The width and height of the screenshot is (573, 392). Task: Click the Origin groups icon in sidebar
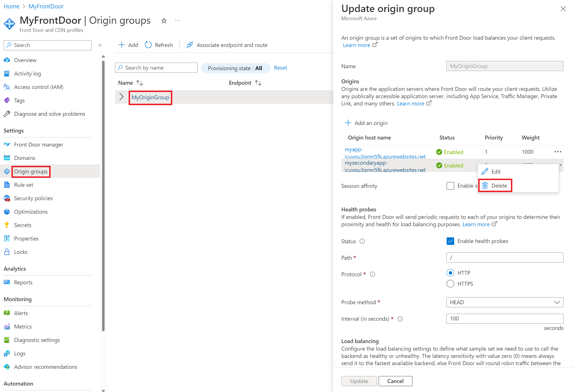point(7,171)
